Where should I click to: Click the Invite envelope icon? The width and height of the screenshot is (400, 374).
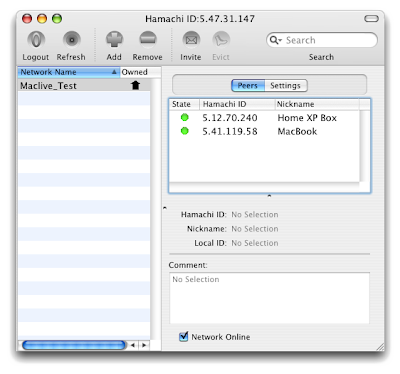click(x=191, y=40)
